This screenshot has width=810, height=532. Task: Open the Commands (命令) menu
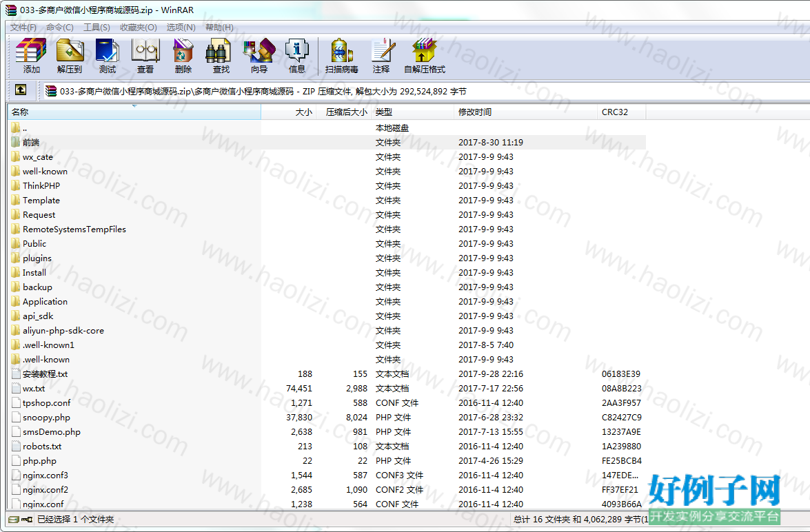point(59,28)
